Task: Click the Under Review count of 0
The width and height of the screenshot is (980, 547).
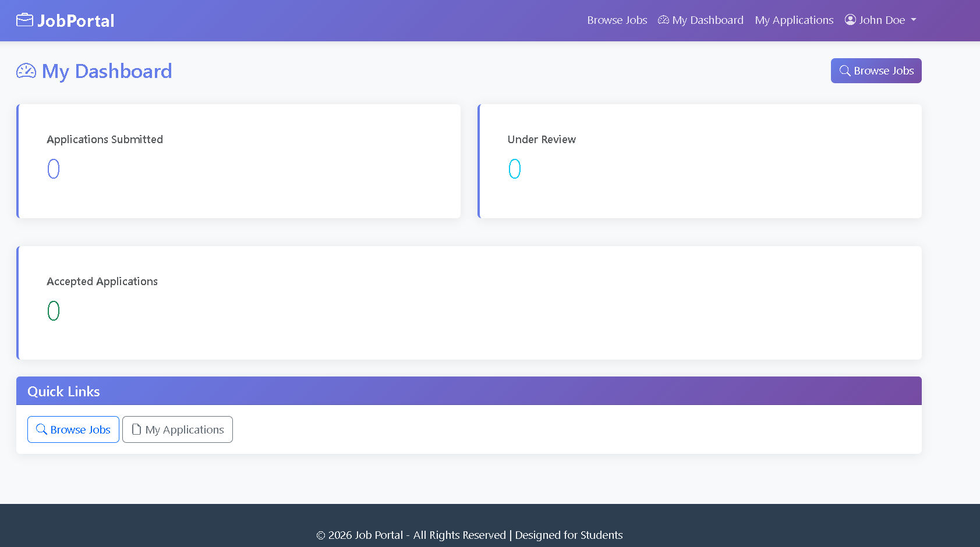Action: pos(515,169)
